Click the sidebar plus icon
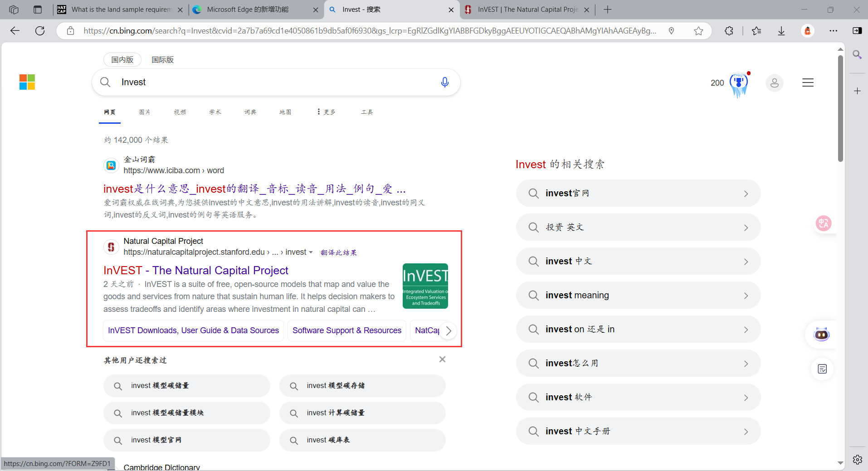The width and height of the screenshot is (868, 471). tap(857, 91)
